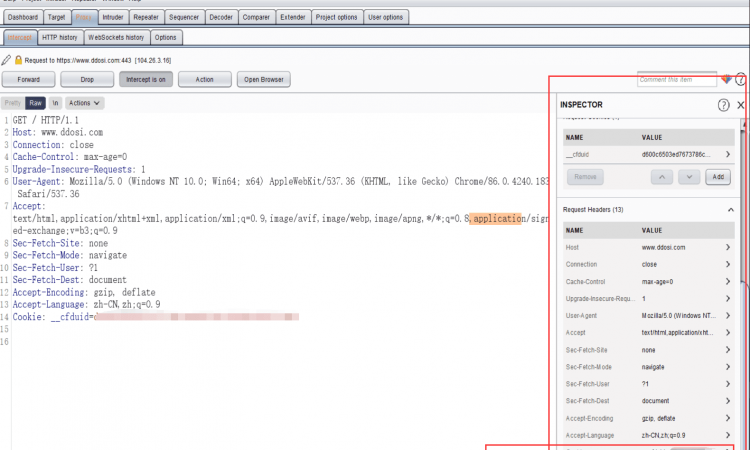The image size is (750, 450).
Task: Click the Accept-Language line in raw request
Action: 86,305
